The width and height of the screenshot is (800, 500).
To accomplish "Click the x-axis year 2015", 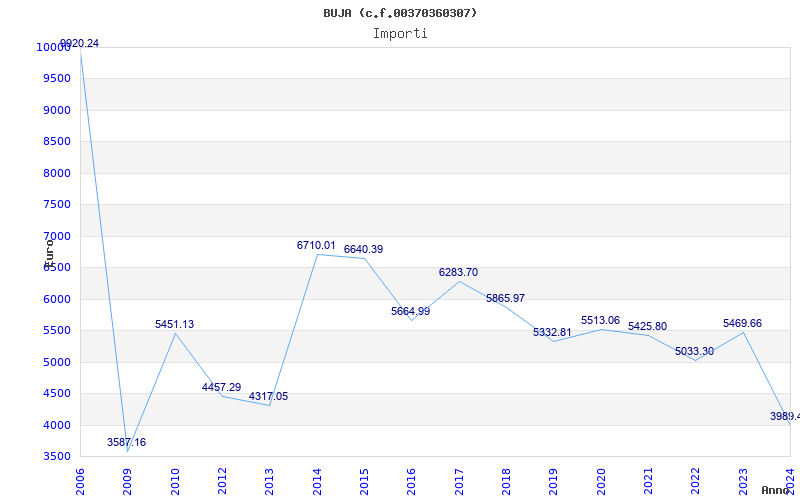I will coord(364,482).
